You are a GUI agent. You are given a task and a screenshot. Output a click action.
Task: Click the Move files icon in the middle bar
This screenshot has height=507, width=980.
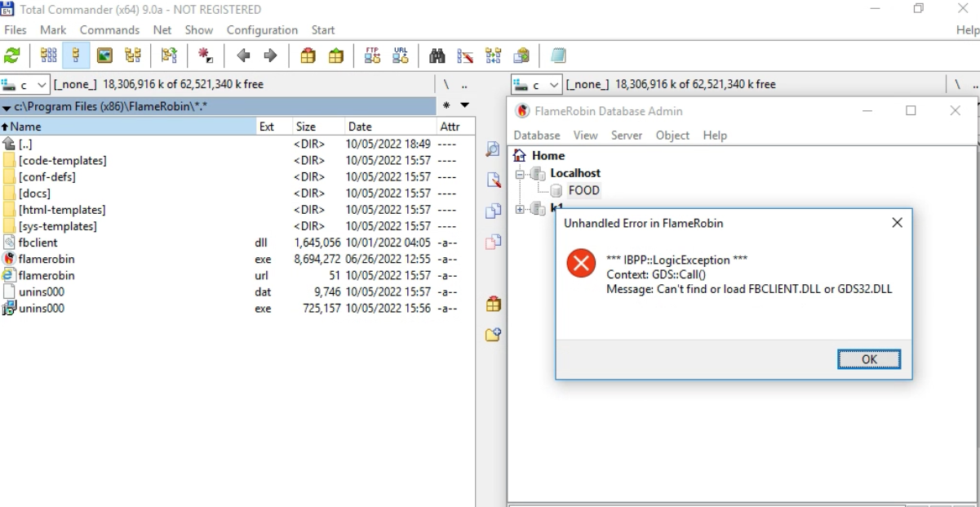coord(492,241)
